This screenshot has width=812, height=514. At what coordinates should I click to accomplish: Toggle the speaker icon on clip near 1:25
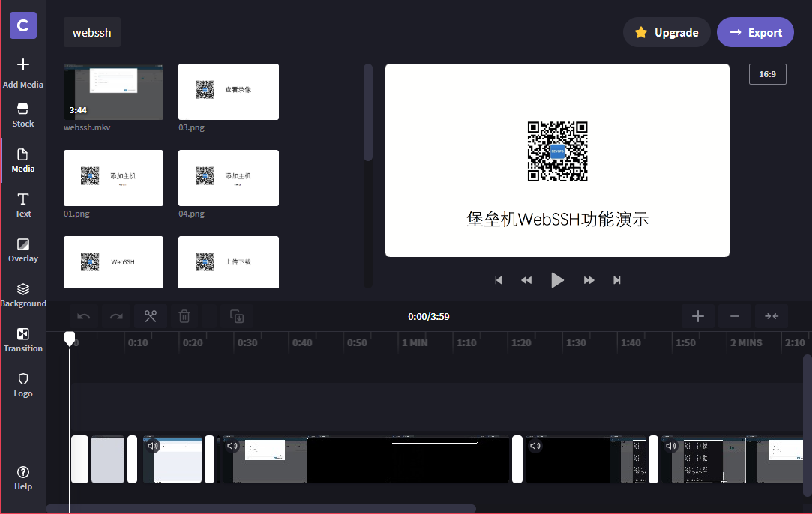pos(535,446)
